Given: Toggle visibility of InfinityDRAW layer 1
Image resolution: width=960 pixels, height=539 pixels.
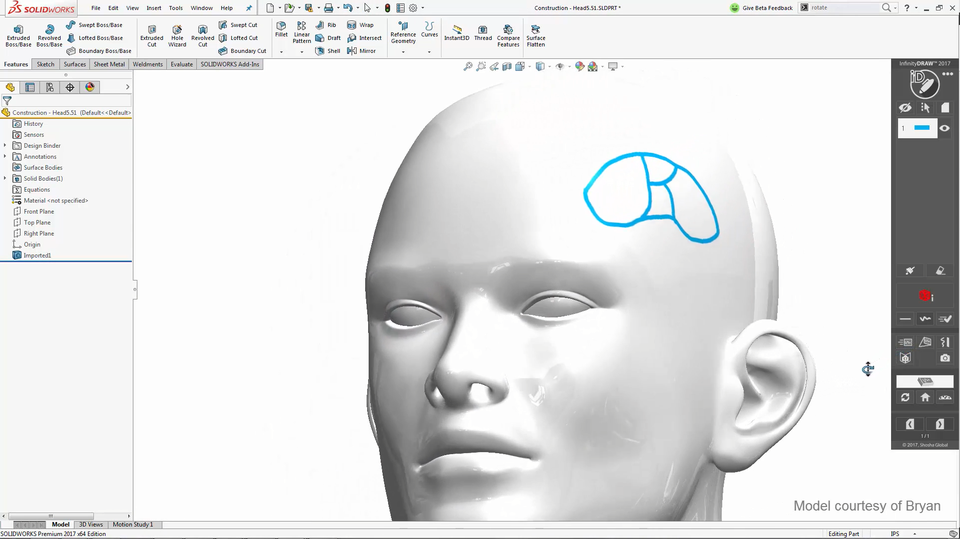Looking at the screenshot, I should coord(944,128).
